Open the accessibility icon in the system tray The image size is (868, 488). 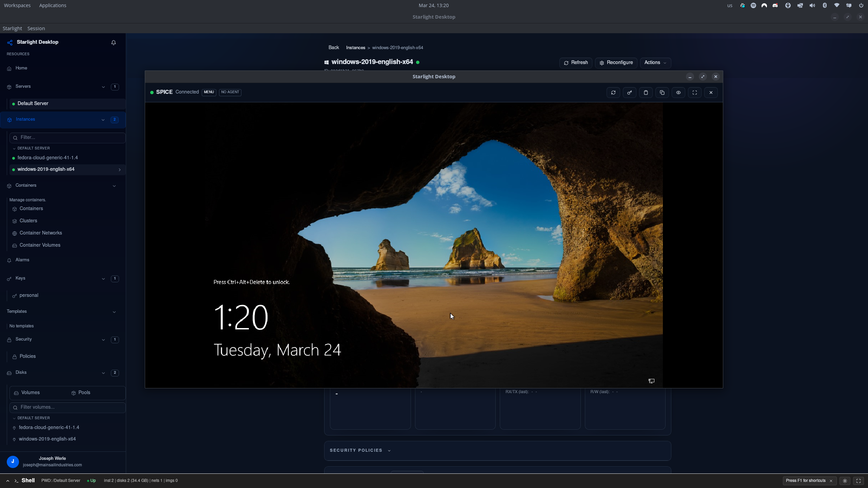(788, 5)
